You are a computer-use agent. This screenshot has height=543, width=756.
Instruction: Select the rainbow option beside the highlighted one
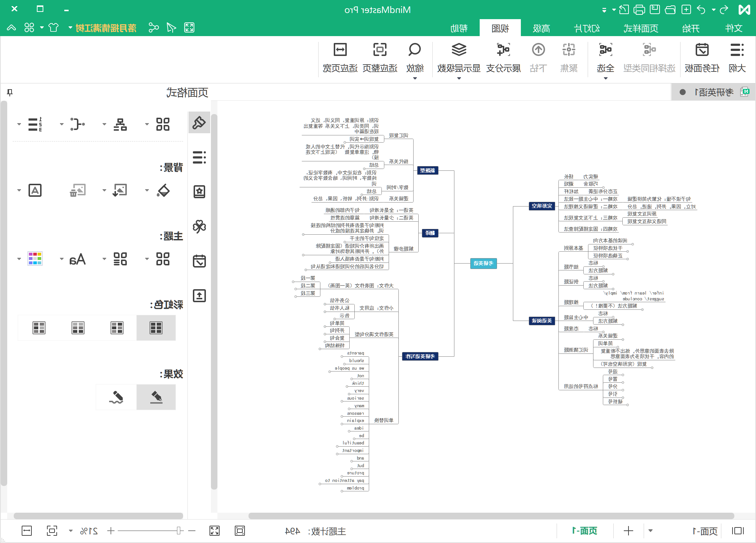[x=117, y=328]
